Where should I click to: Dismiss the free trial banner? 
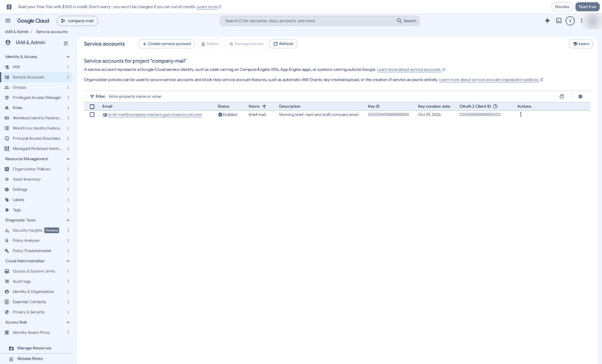pyautogui.click(x=562, y=7)
